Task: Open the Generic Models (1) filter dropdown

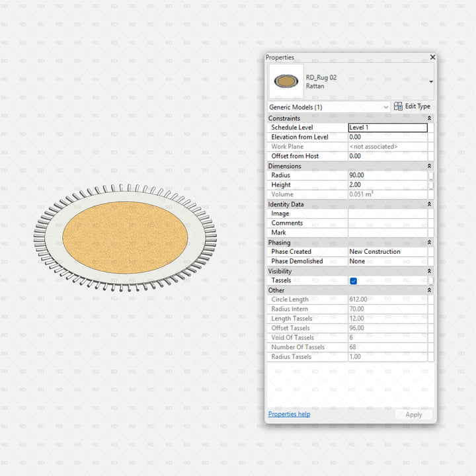Action: [x=329, y=107]
